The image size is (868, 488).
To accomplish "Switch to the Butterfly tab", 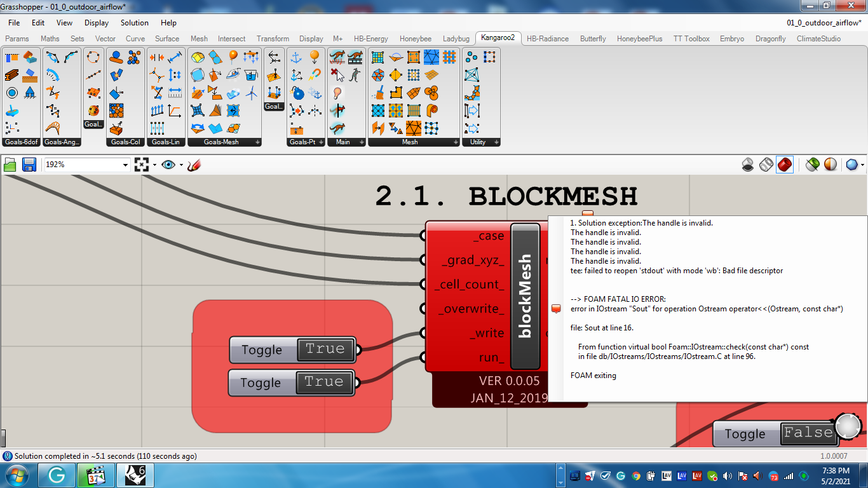I will click(593, 39).
